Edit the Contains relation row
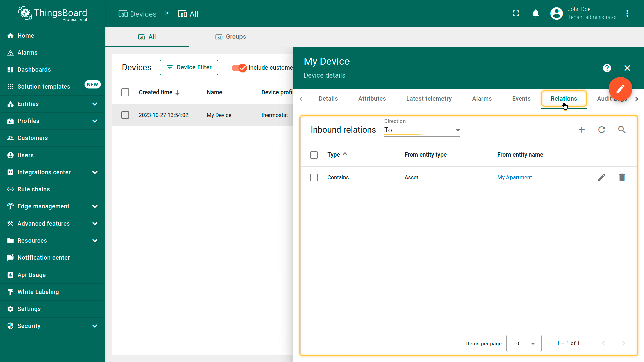644x362 pixels. point(602,177)
